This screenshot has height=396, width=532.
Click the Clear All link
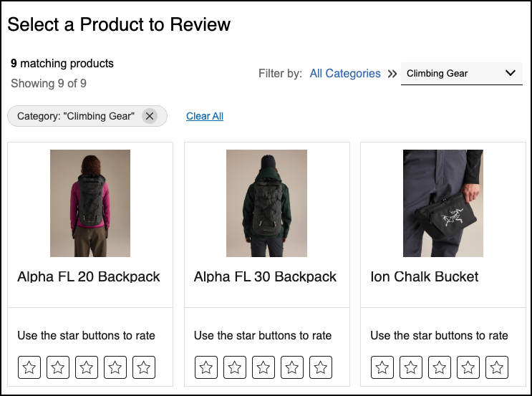click(x=205, y=116)
